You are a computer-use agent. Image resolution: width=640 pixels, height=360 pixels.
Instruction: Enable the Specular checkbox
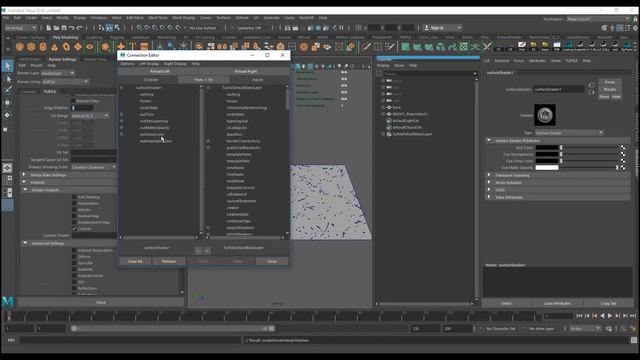coord(74,263)
